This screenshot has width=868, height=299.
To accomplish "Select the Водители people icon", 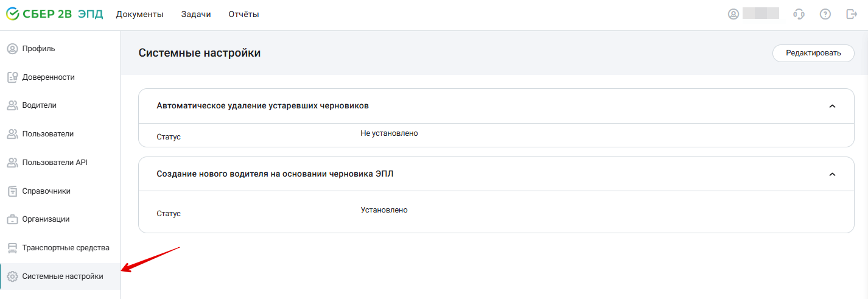I will point(12,105).
